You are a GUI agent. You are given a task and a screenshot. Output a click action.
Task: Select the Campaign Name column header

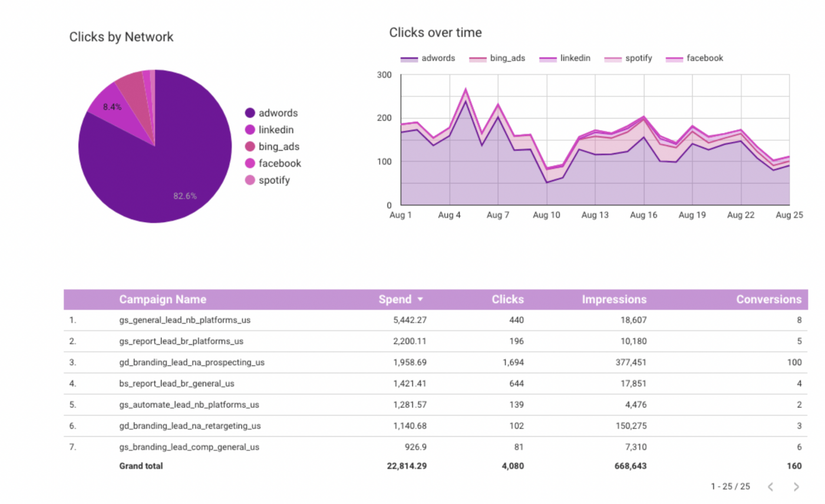[163, 299]
